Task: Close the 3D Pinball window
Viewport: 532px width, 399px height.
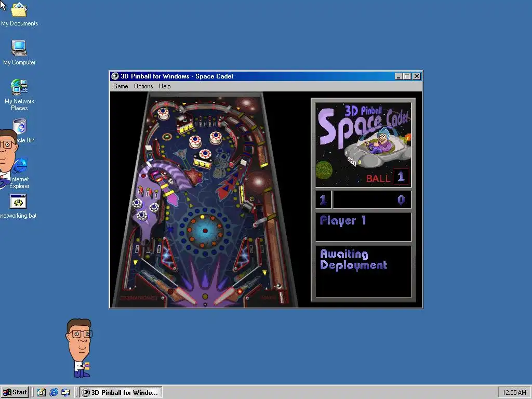Action: [417, 76]
